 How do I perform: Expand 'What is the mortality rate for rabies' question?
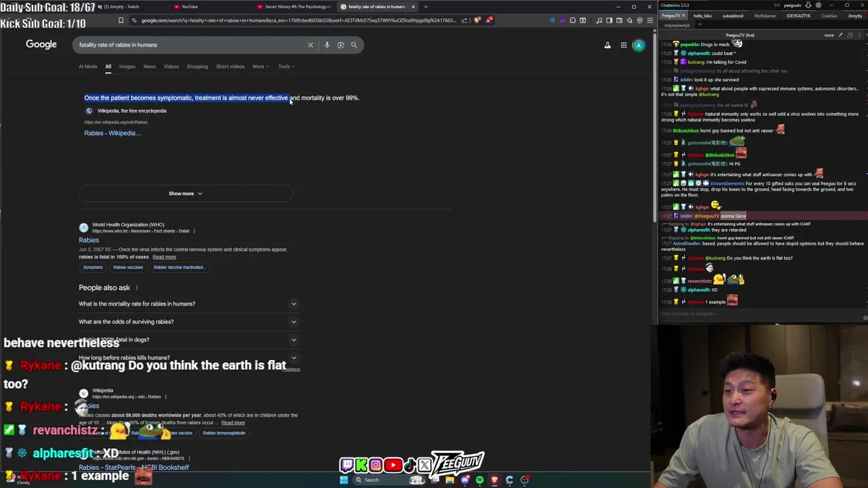[189, 304]
